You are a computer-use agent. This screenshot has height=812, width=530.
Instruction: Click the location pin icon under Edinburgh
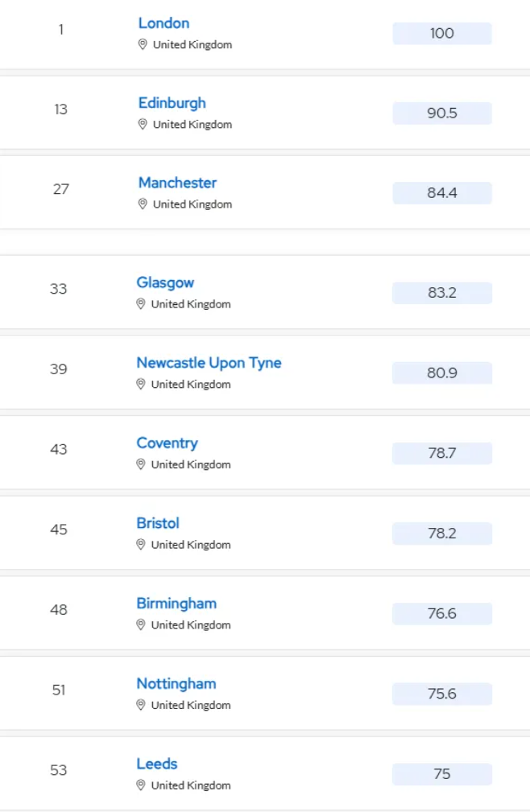143,124
